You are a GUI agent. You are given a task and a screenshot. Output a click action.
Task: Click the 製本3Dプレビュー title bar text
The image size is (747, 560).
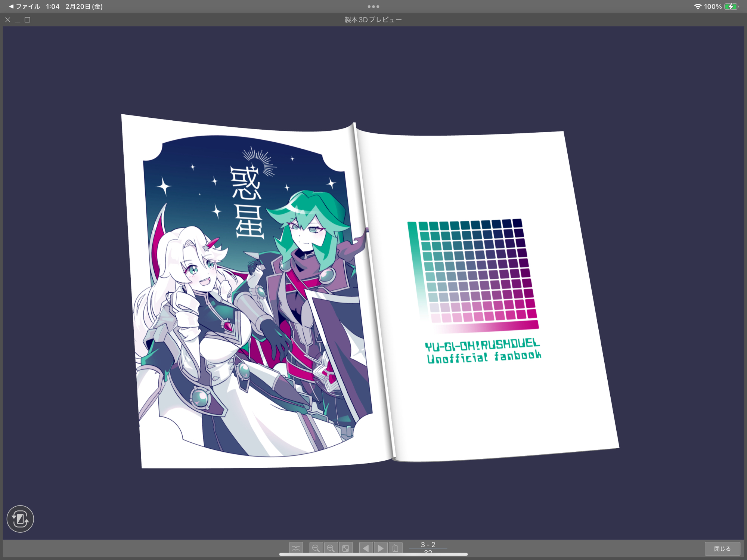tap(373, 20)
